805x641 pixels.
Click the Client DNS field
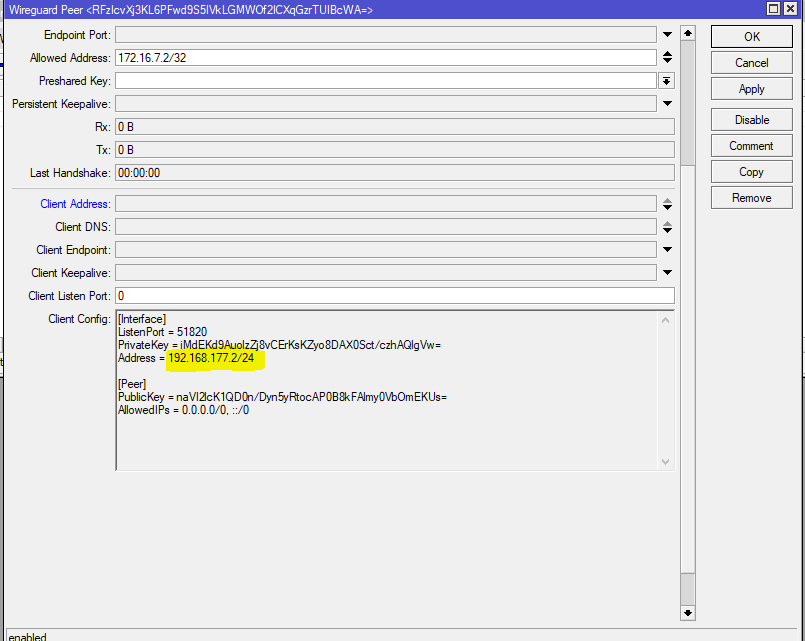(x=386, y=227)
